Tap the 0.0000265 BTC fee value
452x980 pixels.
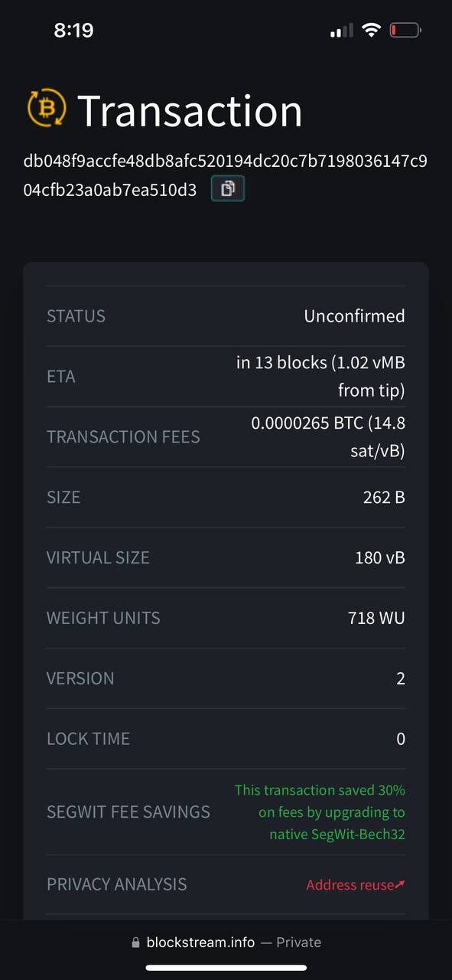pos(328,437)
